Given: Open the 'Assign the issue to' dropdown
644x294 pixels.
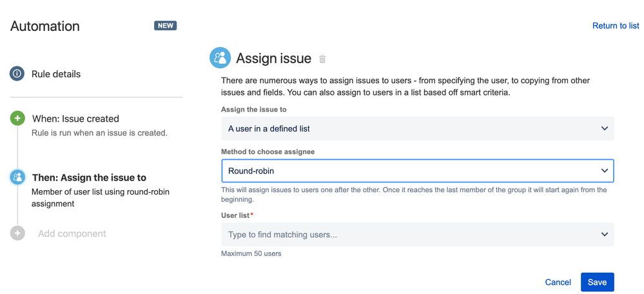Looking at the screenshot, I should 417,128.
